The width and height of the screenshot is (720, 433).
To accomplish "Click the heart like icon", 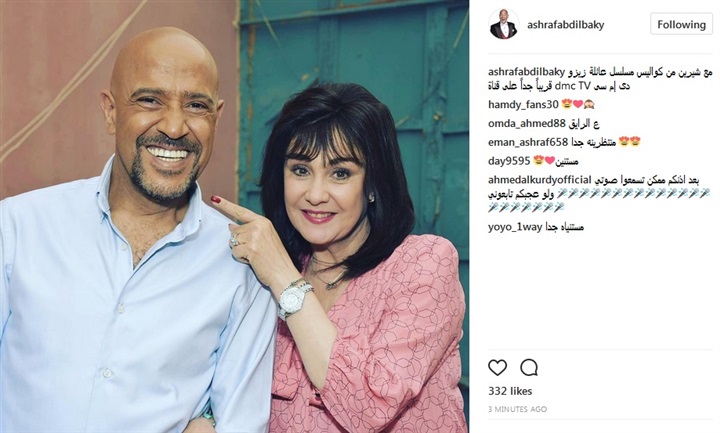I will 497,368.
